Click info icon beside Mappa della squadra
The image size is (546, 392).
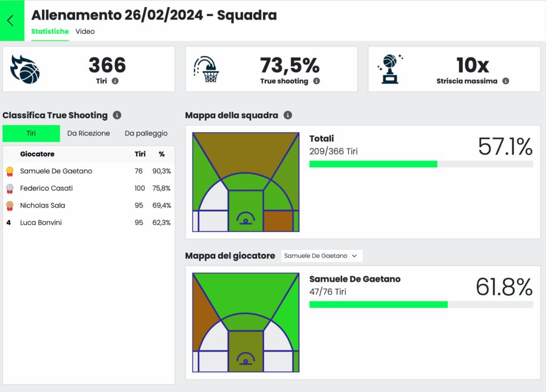point(288,115)
